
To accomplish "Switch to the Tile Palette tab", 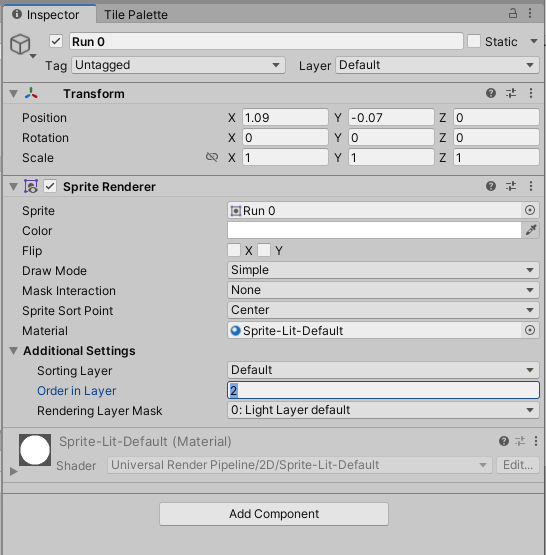I will click(136, 15).
